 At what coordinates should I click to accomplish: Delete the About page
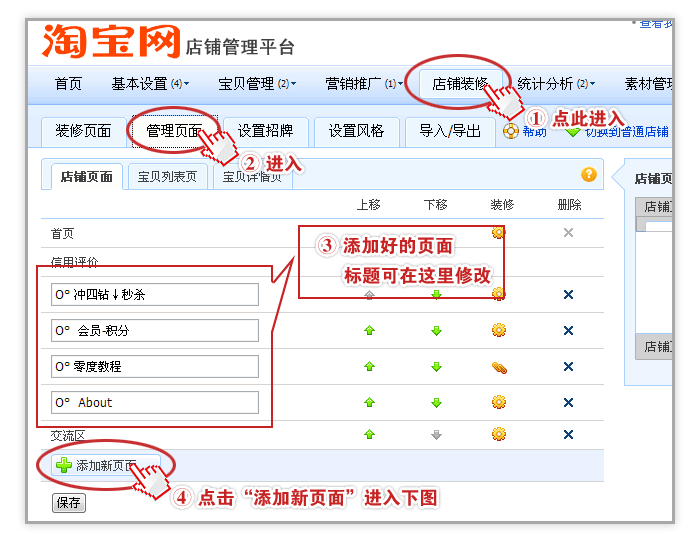[x=568, y=402]
